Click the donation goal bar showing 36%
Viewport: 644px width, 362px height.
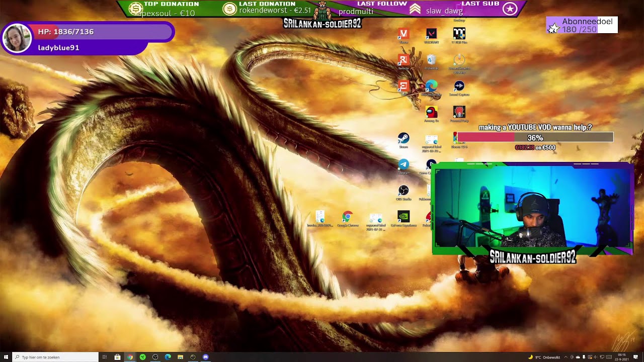tap(535, 137)
